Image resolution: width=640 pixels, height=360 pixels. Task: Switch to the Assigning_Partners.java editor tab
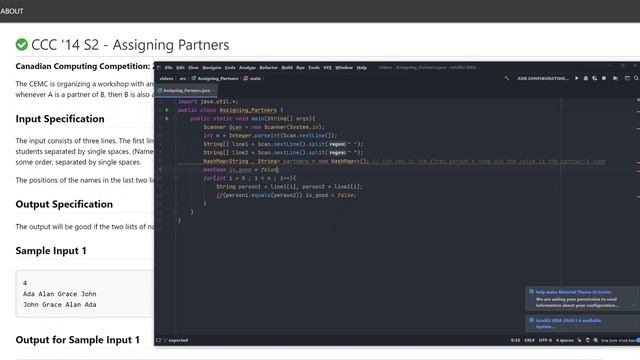187,91
